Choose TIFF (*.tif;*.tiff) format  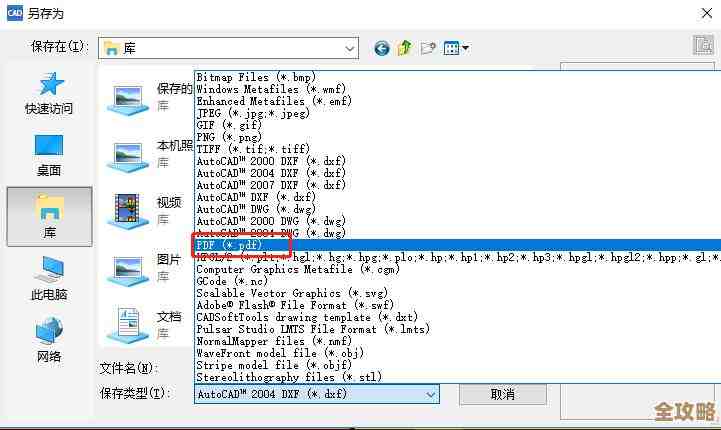click(x=253, y=149)
